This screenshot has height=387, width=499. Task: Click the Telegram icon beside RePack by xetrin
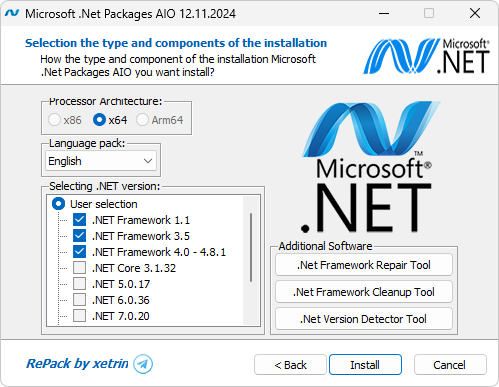pyautogui.click(x=143, y=364)
